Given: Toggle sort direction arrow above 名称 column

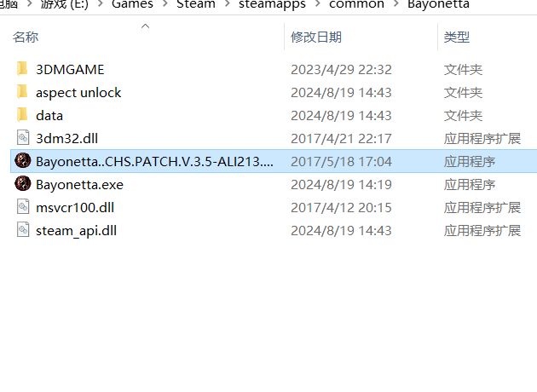Looking at the screenshot, I should point(145,26).
